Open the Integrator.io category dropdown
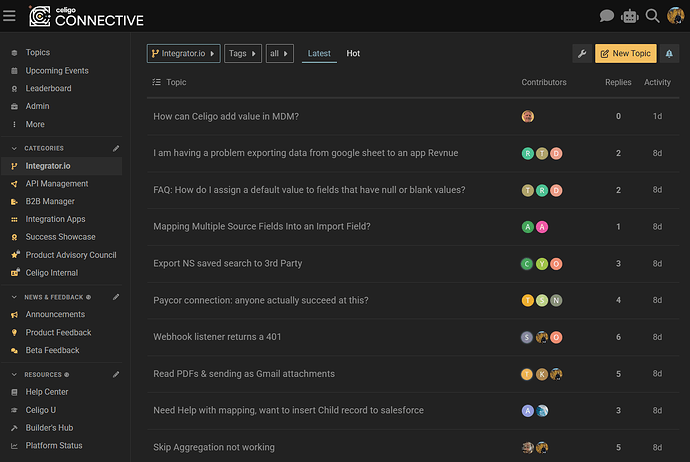The width and height of the screenshot is (690, 462). pyautogui.click(x=184, y=54)
